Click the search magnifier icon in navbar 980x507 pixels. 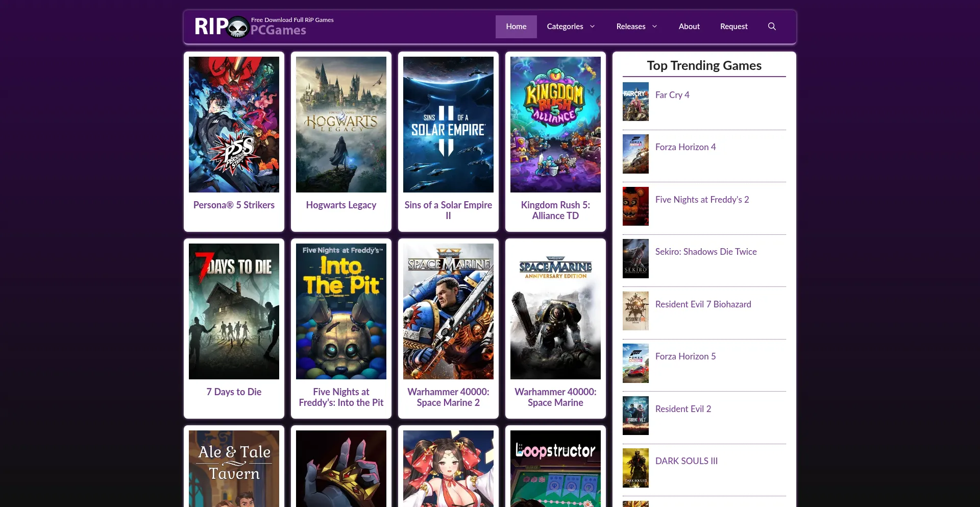772,27
